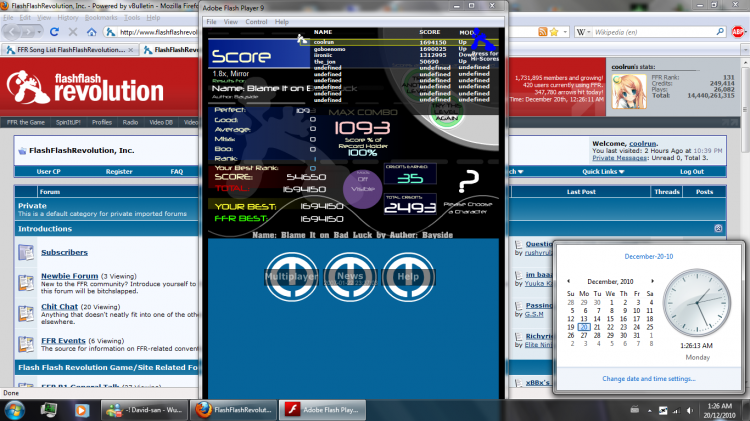This screenshot has height=421, width=750.
Task: Go to previous month in calendar
Action: (569, 281)
